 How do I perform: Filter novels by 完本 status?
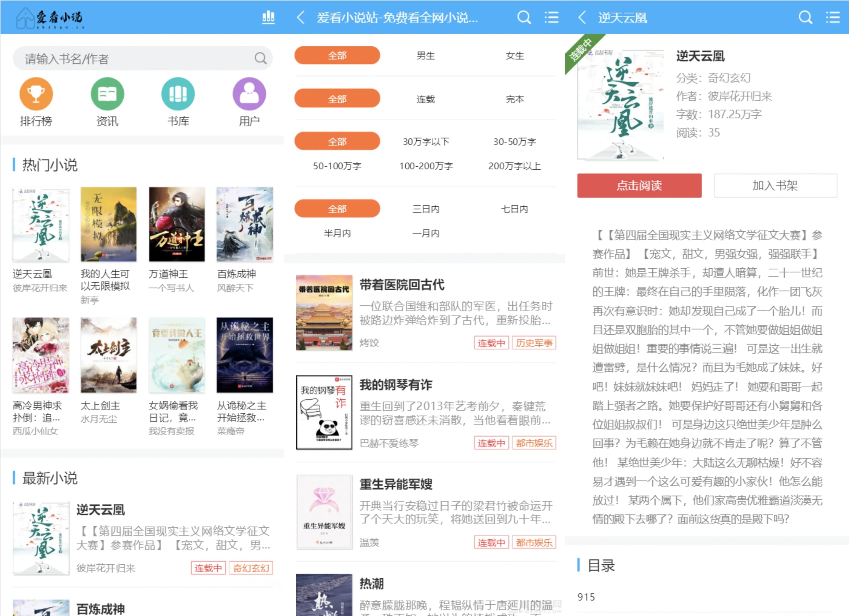click(x=515, y=99)
